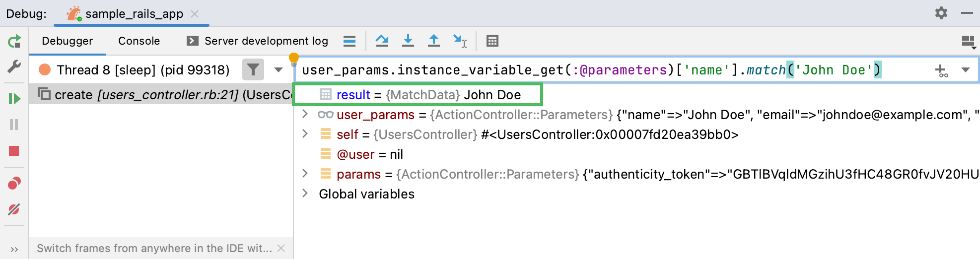Open the Server development log tab
The height and width of the screenshot is (259, 980).
click(x=258, y=41)
